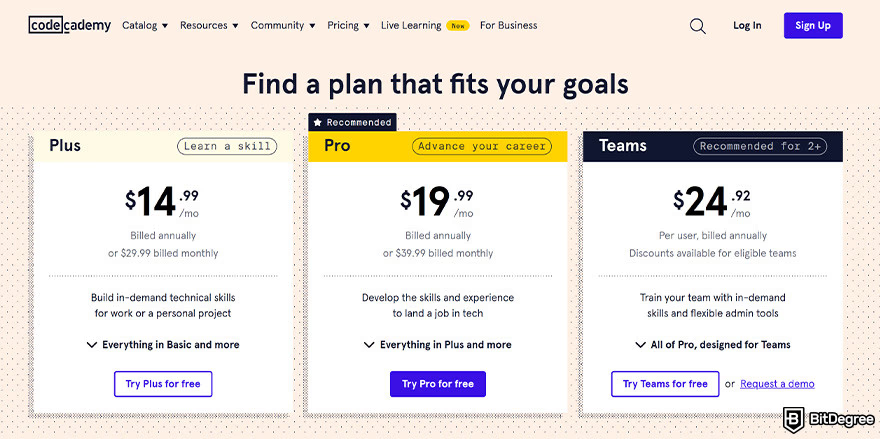
Task: Expand the Resources menu
Action: (209, 26)
